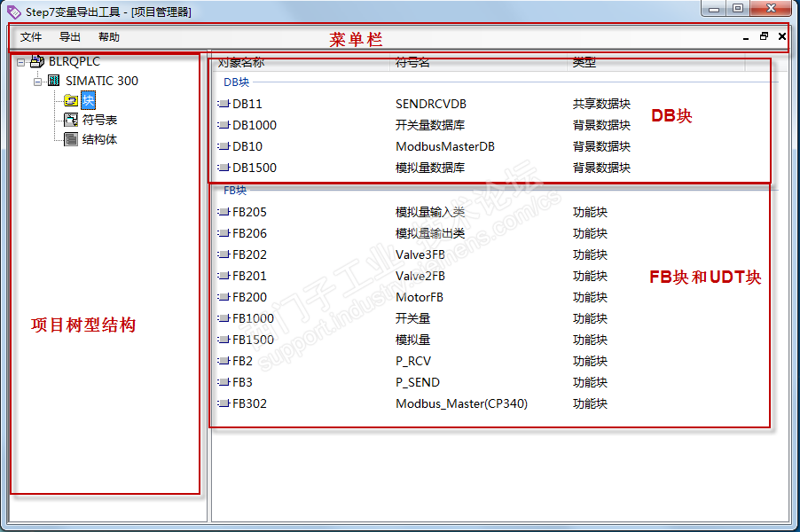
Task: Click symbol name MotorFB
Action: tap(420, 297)
